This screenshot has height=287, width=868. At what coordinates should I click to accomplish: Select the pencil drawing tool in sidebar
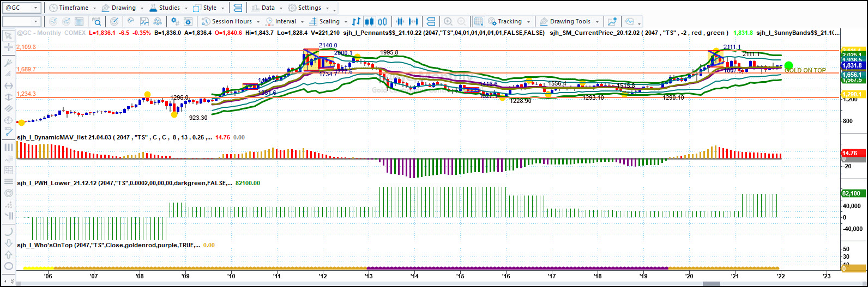click(8, 131)
